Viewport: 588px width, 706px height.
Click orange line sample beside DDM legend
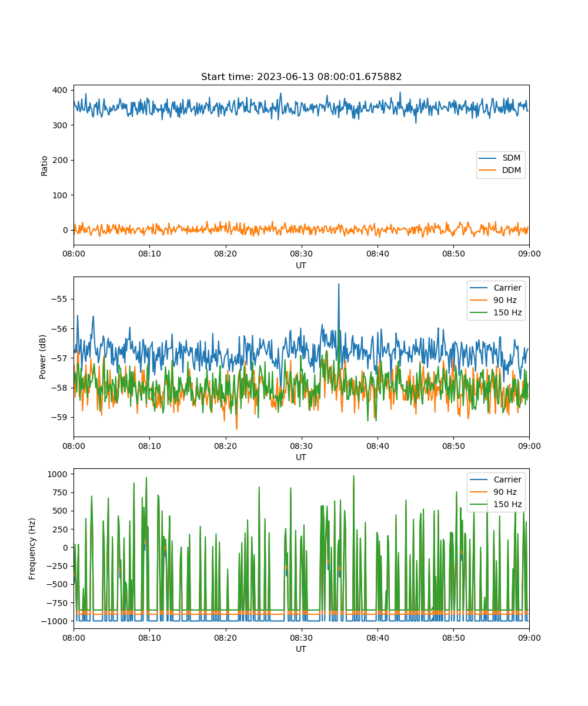pyautogui.click(x=489, y=171)
